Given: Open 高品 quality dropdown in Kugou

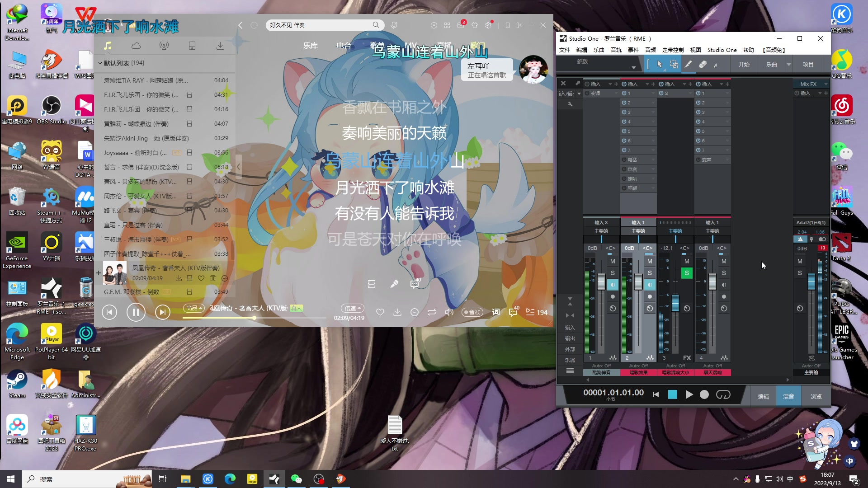Looking at the screenshot, I should 194,308.
